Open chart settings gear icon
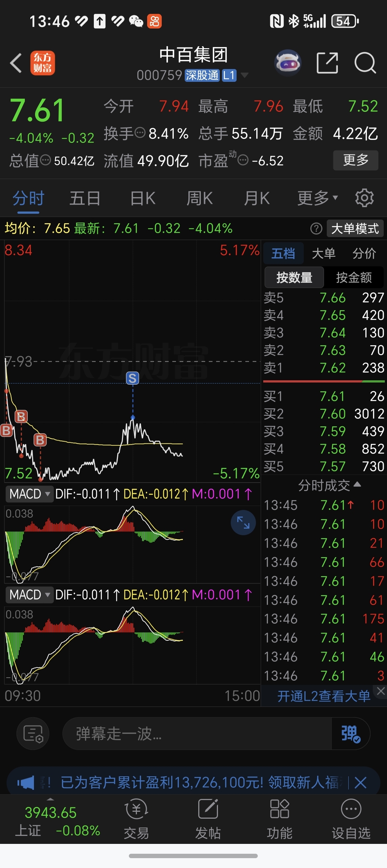Viewport: 387px width, 868px height. coord(364,198)
